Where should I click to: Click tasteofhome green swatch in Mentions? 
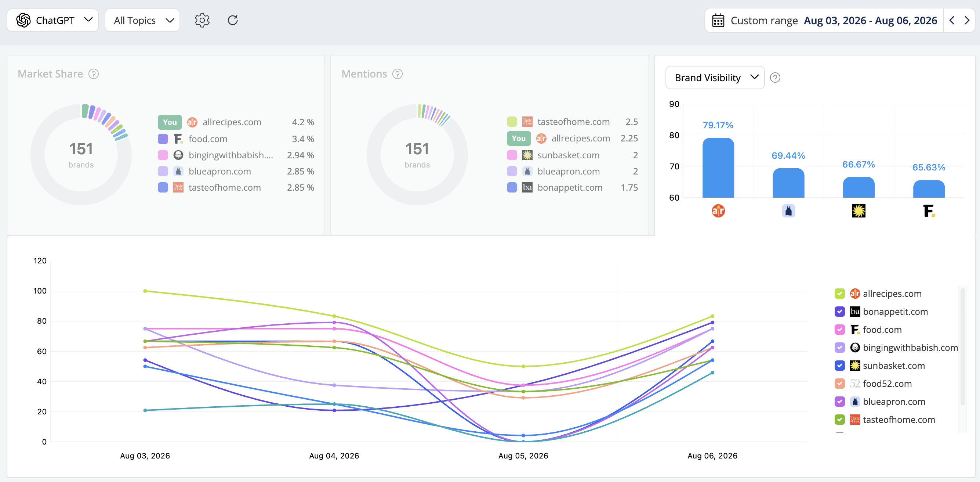[512, 122]
